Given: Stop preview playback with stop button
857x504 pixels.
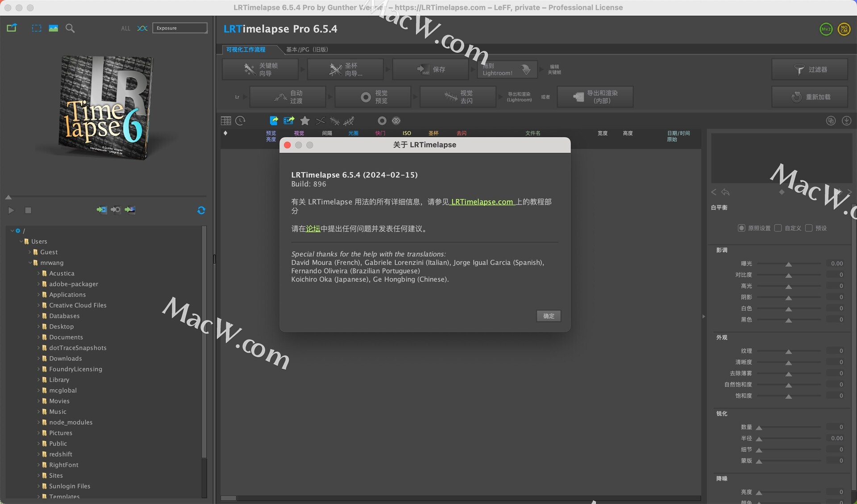Looking at the screenshot, I should pyautogui.click(x=28, y=210).
